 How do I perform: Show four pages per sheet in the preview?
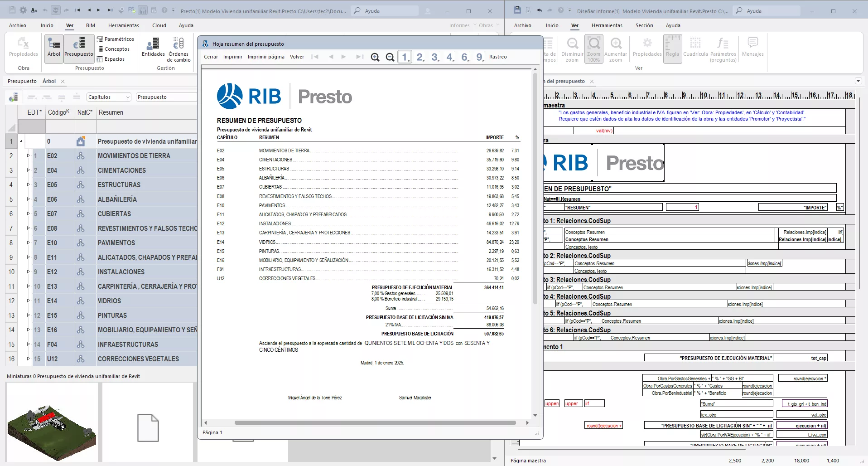pos(450,57)
